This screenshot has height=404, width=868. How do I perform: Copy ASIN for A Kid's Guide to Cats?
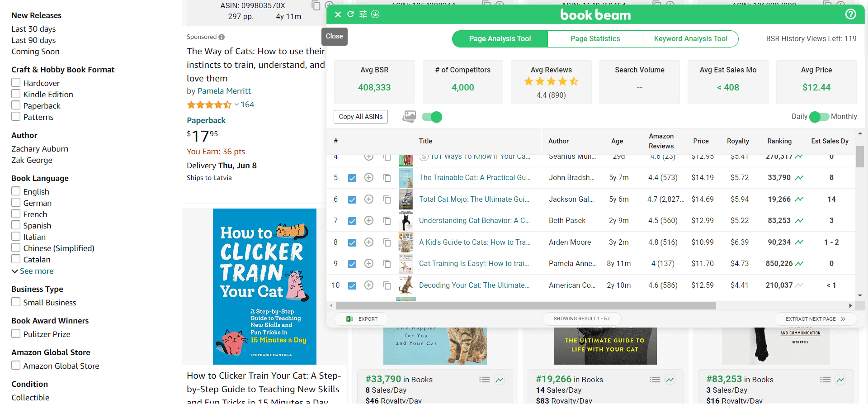coord(387,242)
